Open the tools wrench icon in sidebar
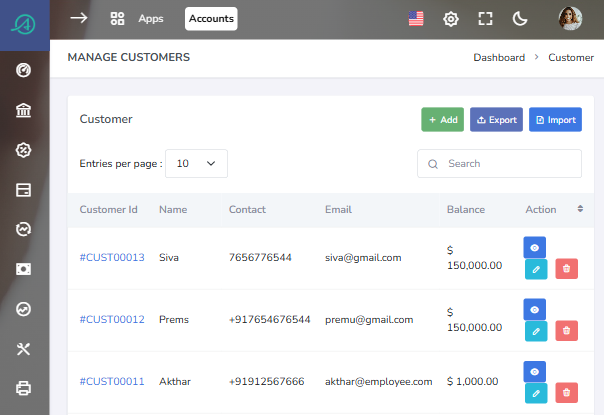604x415 pixels. pyautogui.click(x=24, y=349)
